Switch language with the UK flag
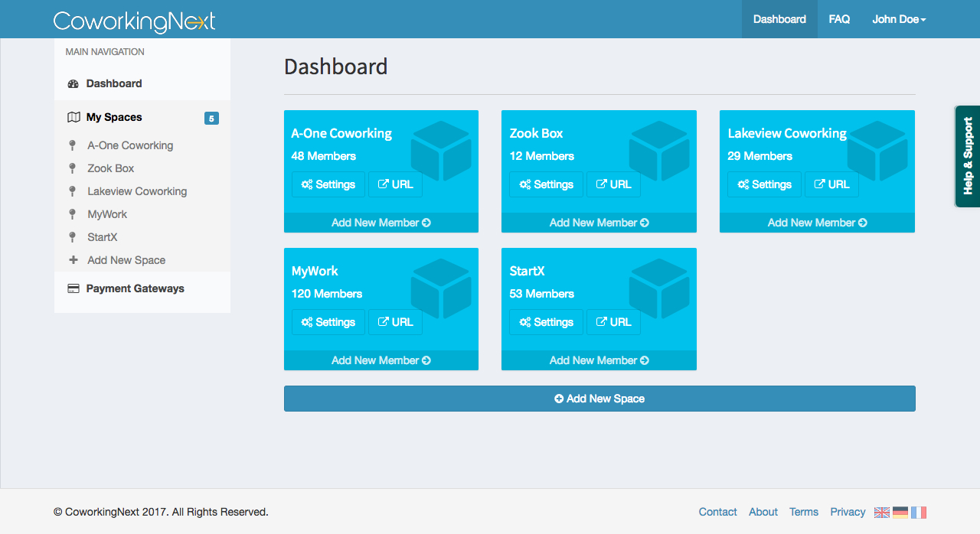This screenshot has height=534, width=980. point(882,513)
